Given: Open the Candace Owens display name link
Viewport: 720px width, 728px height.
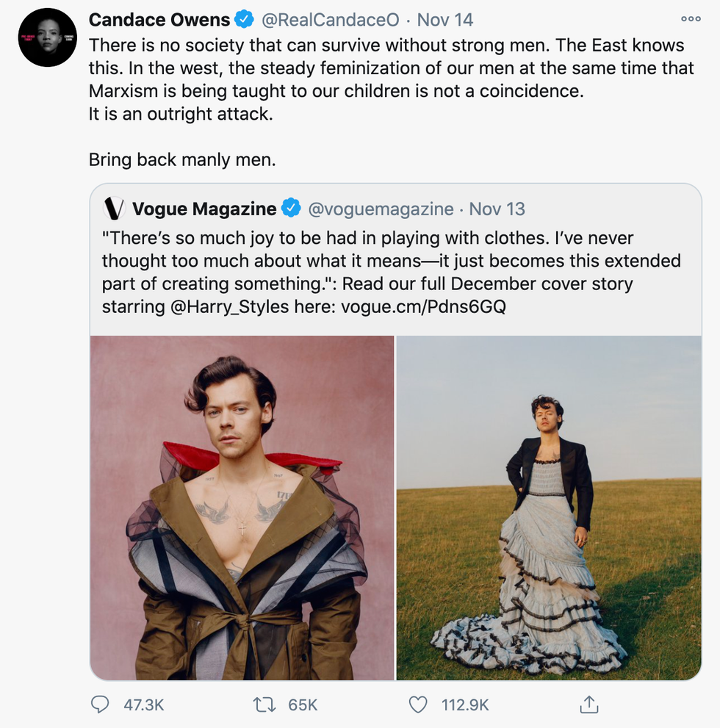Looking at the screenshot, I should tap(159, 20).
